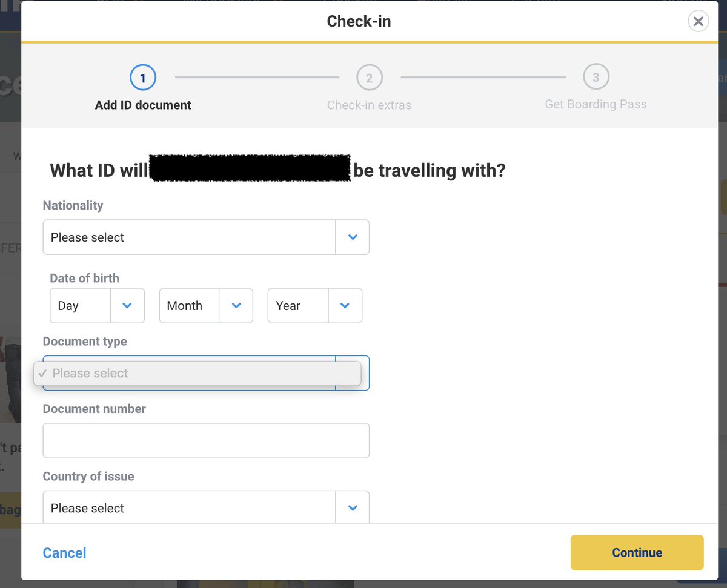The image size is (727, 588).
Task: Click the 'Check-in' dialog title
Action: [x=359, y=21]
